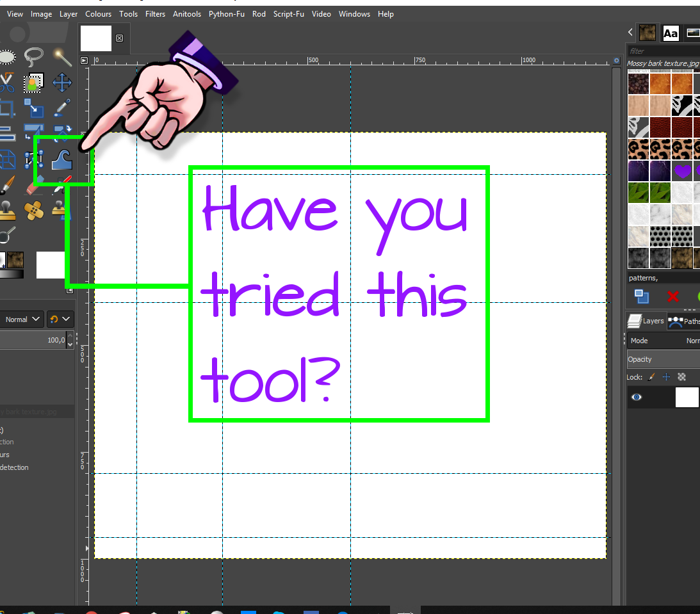Viewport: 700px width, 614px height.
Task: Open the layer Mode dropdown in Layers panel
Action: 663,341
